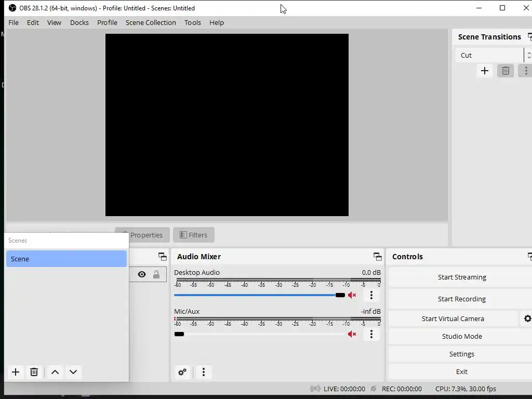Viewport: 532px width, 399px height.
Task: Click the transition selector spinner arrows
Action: click(528, 55)
